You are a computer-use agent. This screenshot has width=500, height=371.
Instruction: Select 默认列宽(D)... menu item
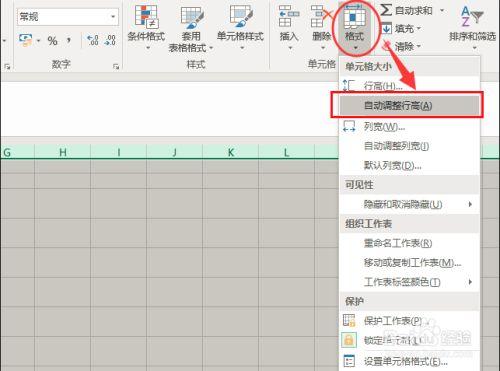tap(410, 165)
